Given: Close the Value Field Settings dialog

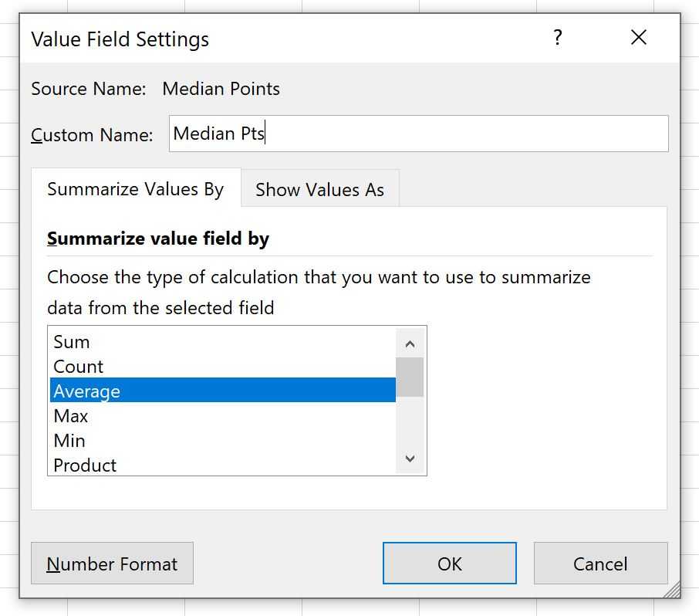Looking at the screenshot, I should 638,38.
